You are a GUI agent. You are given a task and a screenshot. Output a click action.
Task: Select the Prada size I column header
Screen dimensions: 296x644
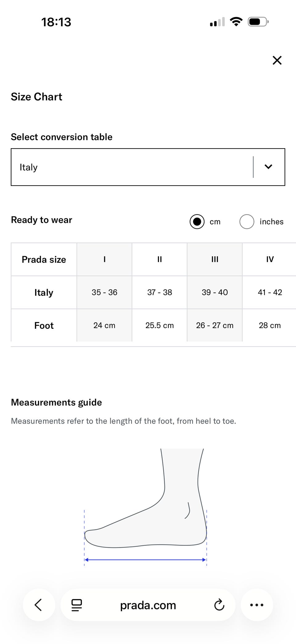coord(104,259)
